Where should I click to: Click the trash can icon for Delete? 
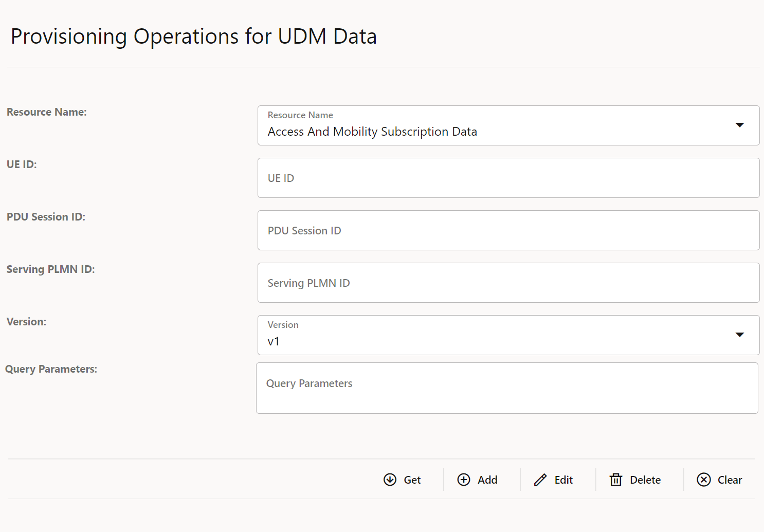616,480
